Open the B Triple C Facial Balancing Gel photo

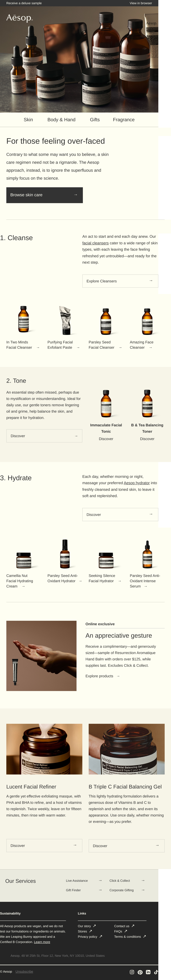tap(127, 749)
